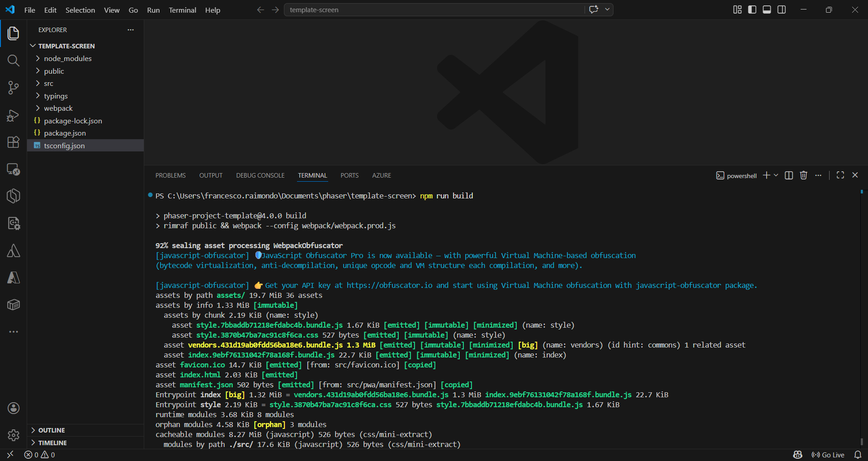
Task: Start Go Live server
Action: point(828,455)
